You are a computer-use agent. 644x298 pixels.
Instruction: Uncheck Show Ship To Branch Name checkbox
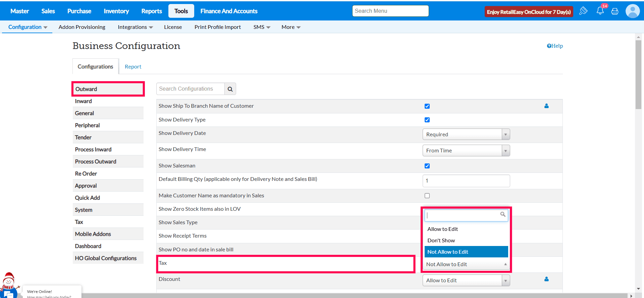[x=427, y=106]
